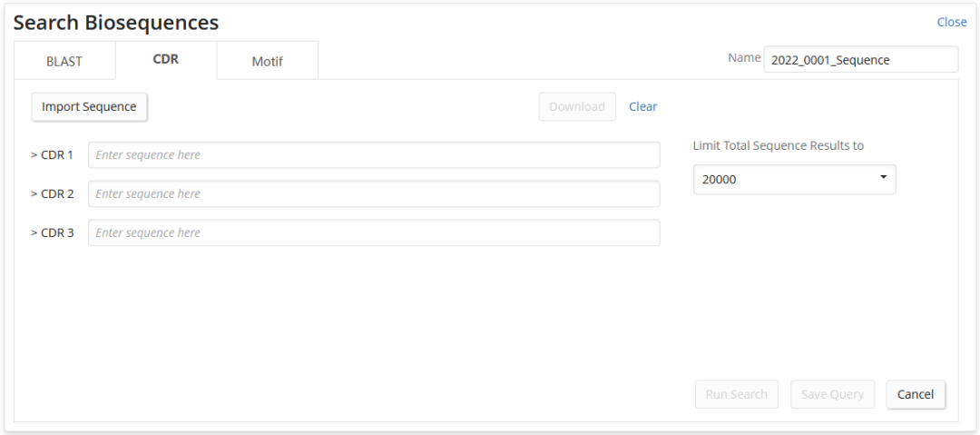Viewport: 980px width, 435px height.
Task: Cancel the biosequence search dialog
Action: [x=915, y=394]
